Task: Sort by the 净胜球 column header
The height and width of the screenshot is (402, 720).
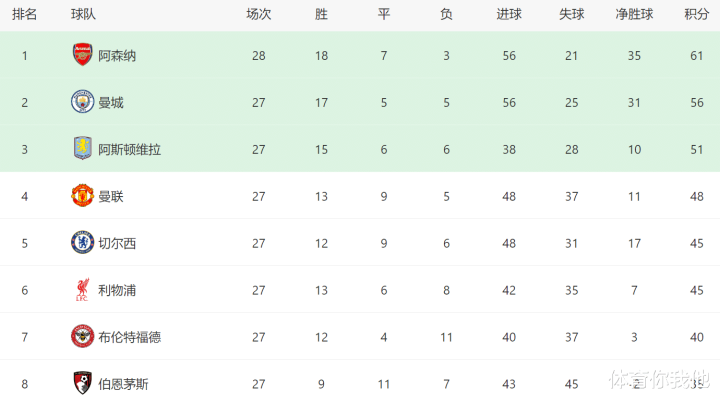Action: click(x=633, y=14)
